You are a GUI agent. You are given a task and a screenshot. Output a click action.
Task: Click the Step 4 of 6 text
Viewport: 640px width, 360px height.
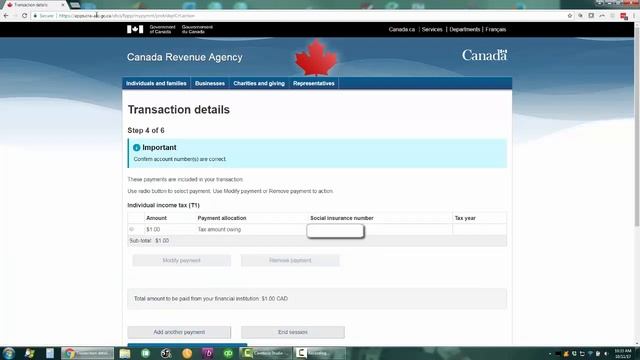tap(146, 131)
